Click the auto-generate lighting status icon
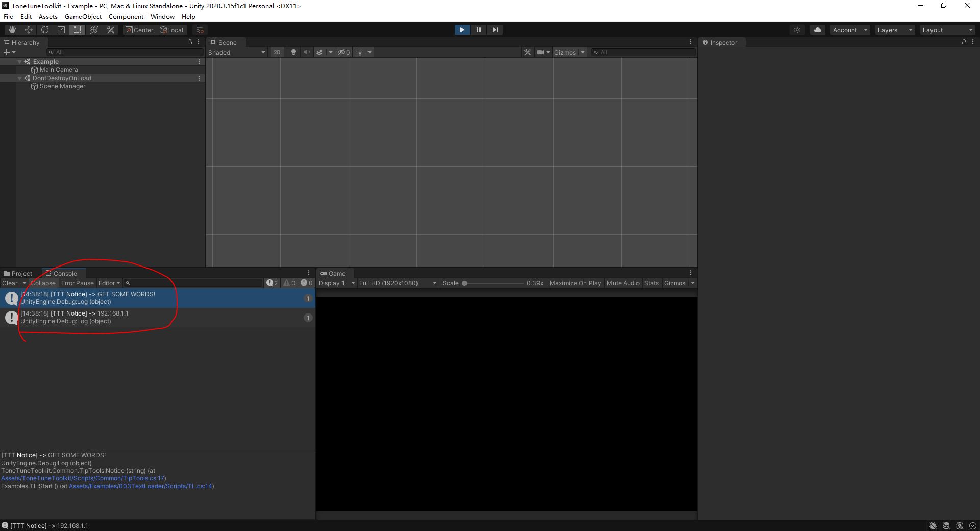Screen dimensions: 980x531 coord(960,526)
